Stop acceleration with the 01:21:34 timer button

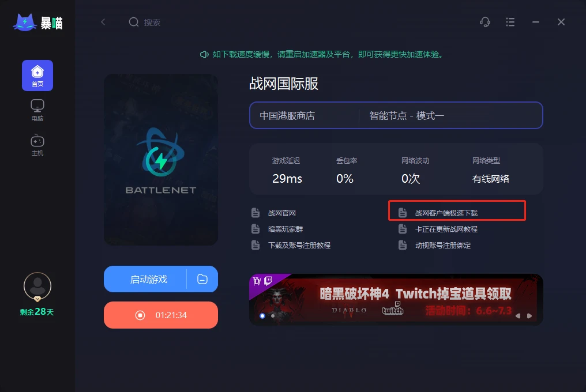tap(161, 315)
